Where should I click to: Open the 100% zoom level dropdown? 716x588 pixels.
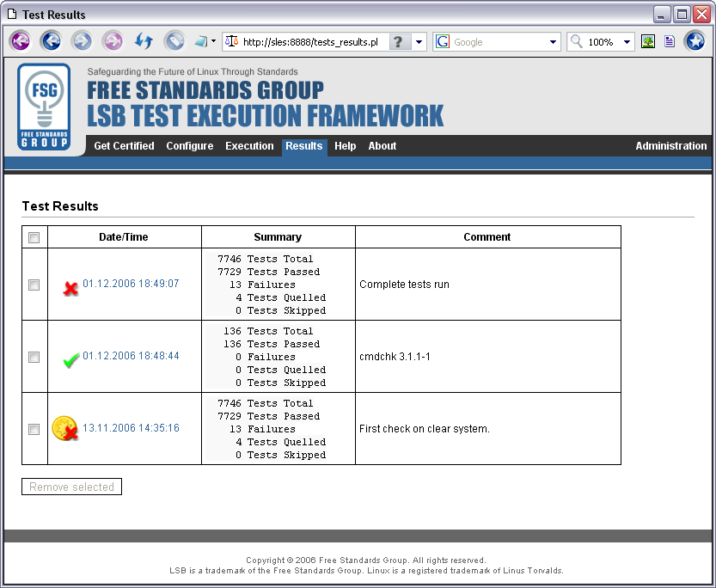click(x=627, y=42)
